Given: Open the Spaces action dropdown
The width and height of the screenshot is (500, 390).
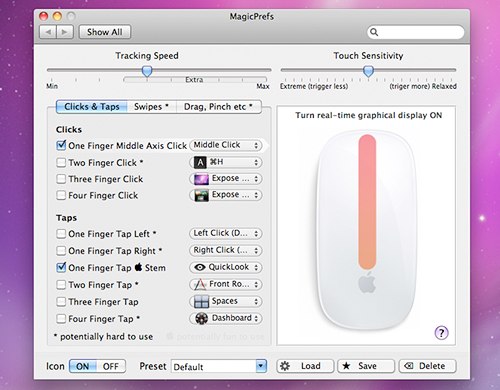Looking at the screenshot, I should [x=226, y=301].
